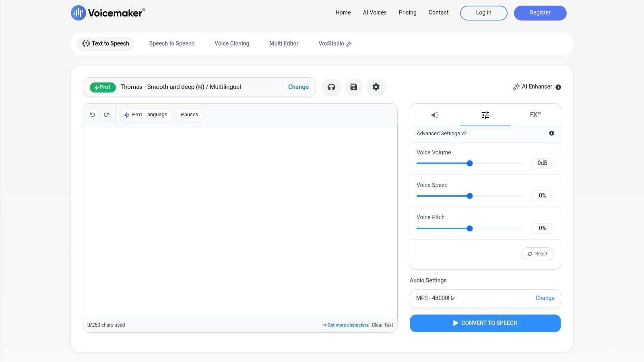This screenshot has width=644, height=362.
Task: Click the save floppy disk icon
Action: pos(353,87)
